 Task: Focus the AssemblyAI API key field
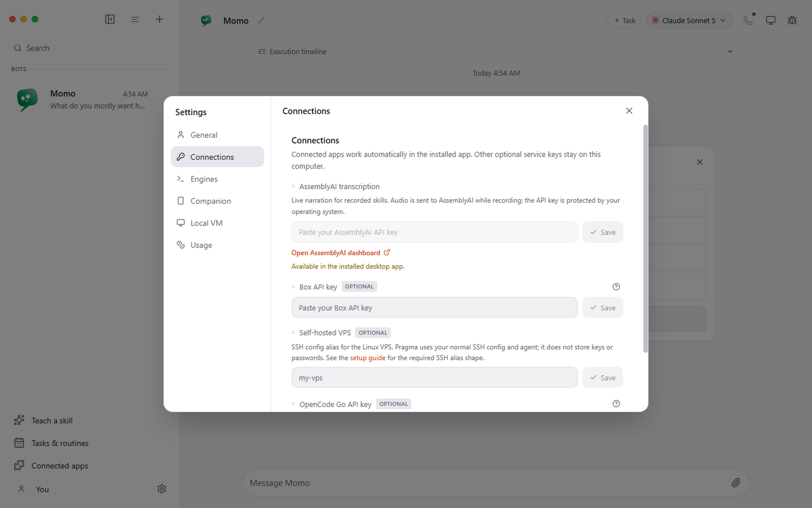[x=434, y=232]
